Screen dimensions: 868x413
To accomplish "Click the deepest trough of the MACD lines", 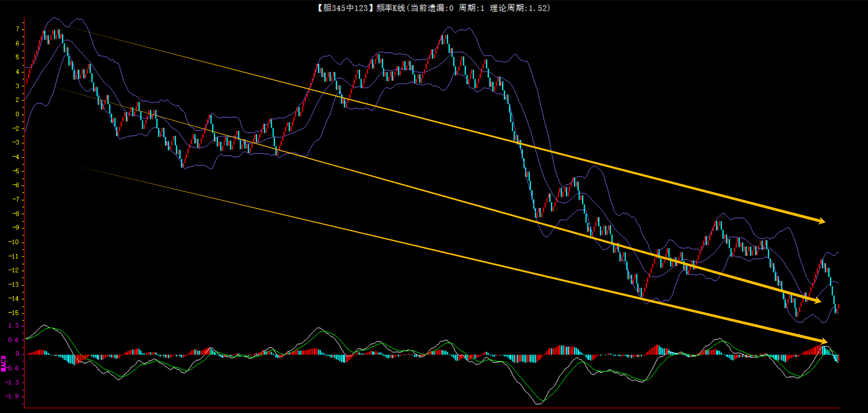I will (x=538, y=403).
